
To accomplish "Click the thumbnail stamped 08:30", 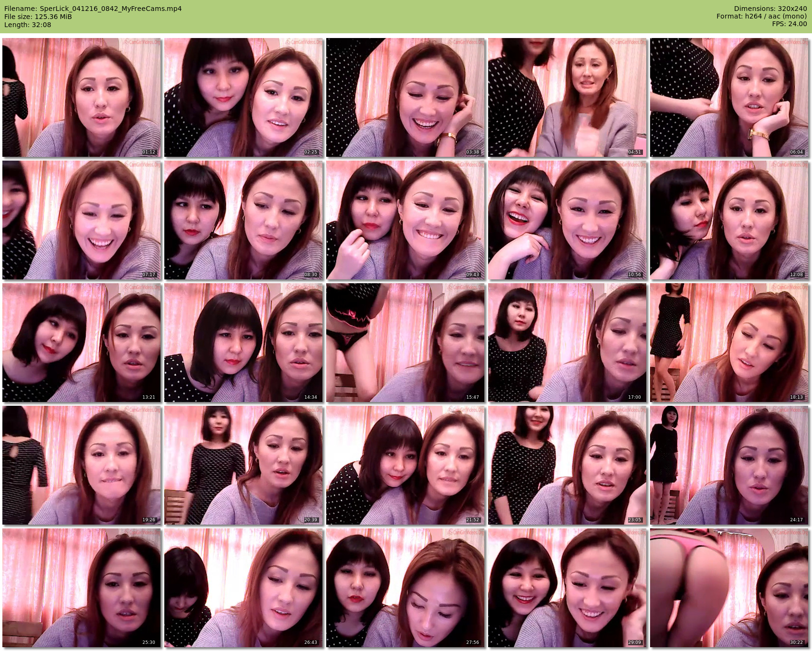I will [x=244, y=220].
